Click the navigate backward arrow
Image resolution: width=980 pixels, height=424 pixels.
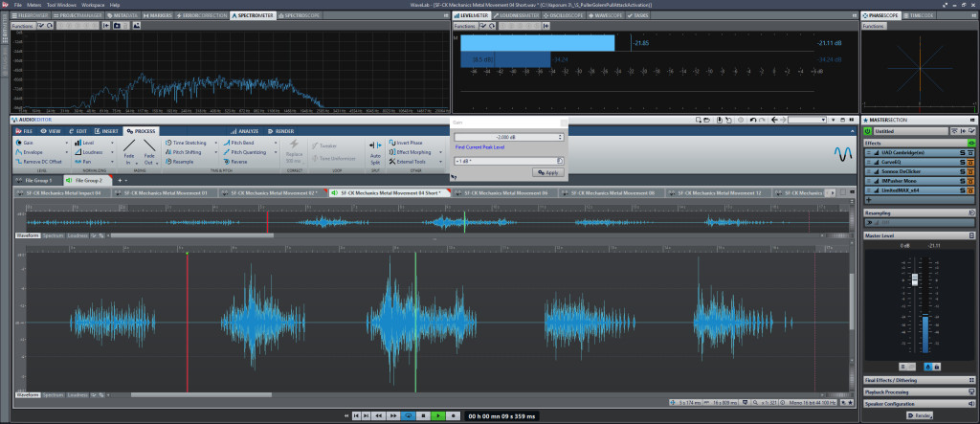(773, 120)
